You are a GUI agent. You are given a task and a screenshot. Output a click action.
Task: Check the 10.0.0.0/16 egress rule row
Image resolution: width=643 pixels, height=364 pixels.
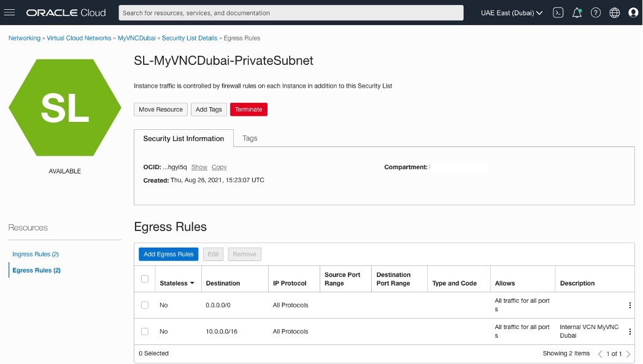pyautogui.click(x=145, y=332)
